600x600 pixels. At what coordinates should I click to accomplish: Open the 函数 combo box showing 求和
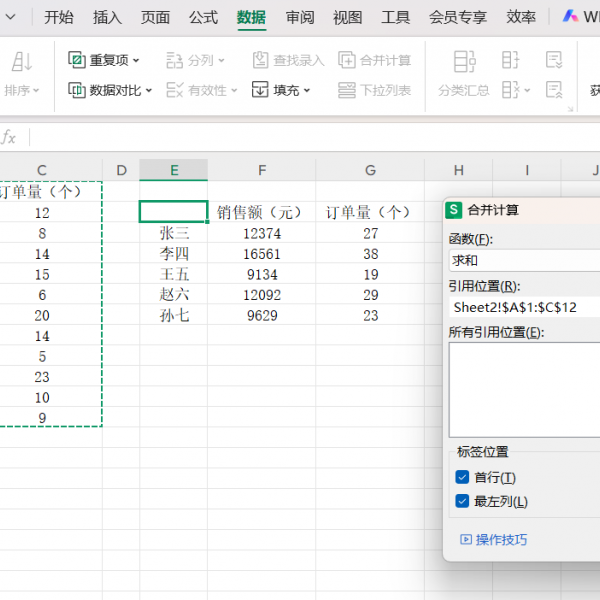(x=525, y=260)
